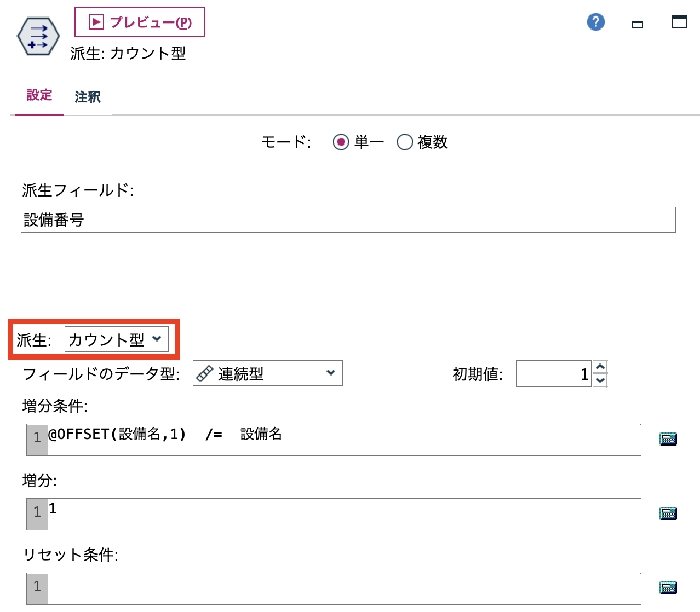Image resolution: width=700 pixels, height=612 pixels.
Task: Select the 設定 tab
Action: tap(39, 96)
